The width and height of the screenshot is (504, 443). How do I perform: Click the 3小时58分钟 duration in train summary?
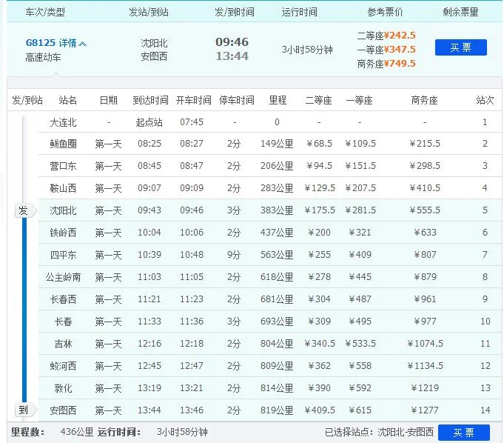(x=307, y=50)
